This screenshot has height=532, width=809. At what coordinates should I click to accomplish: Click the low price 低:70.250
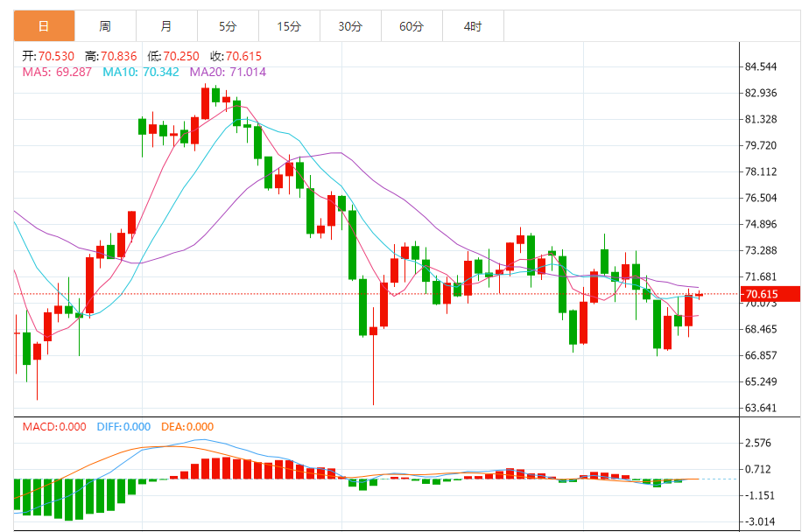click(173, 56)
